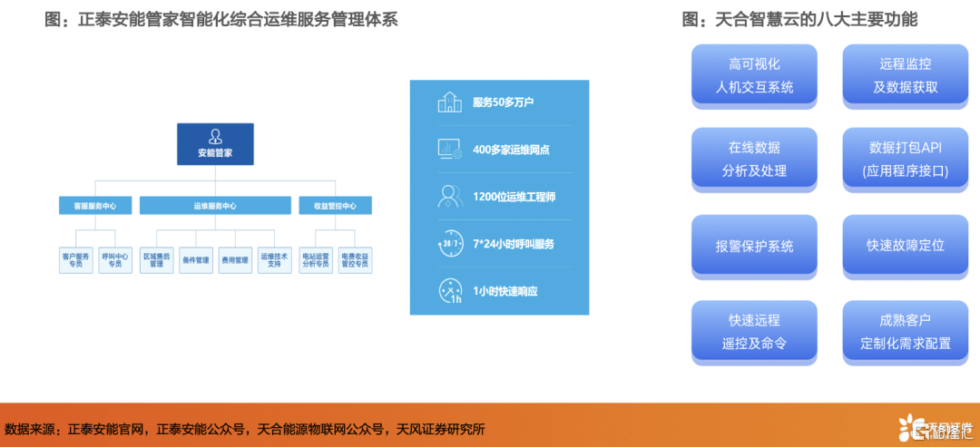Image resolution: width=980 pixels, height=447 pixels.
Task: Select the 远程监控 及数据获取 card
Action: 906,76
